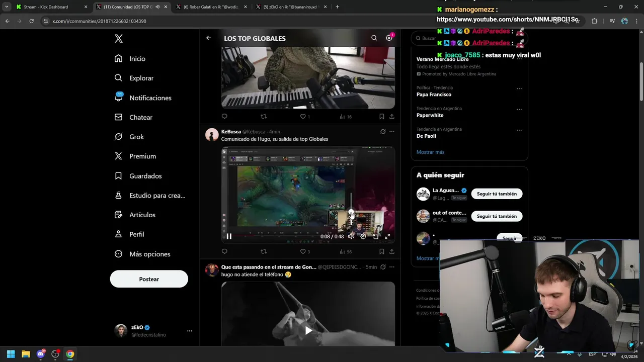The width and height of the screenshot is (644, 362).
Task: Go back using community header arrow
Action: coord(208,38)
